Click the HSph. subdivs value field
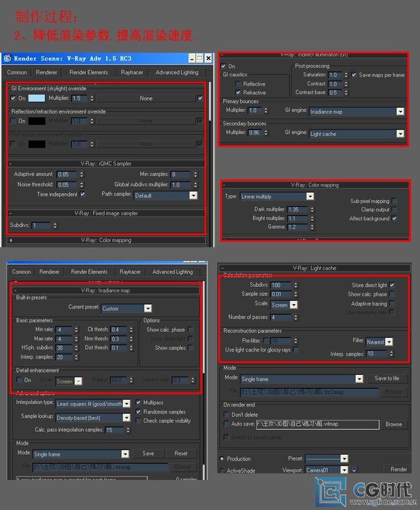 tap(64, 347)
